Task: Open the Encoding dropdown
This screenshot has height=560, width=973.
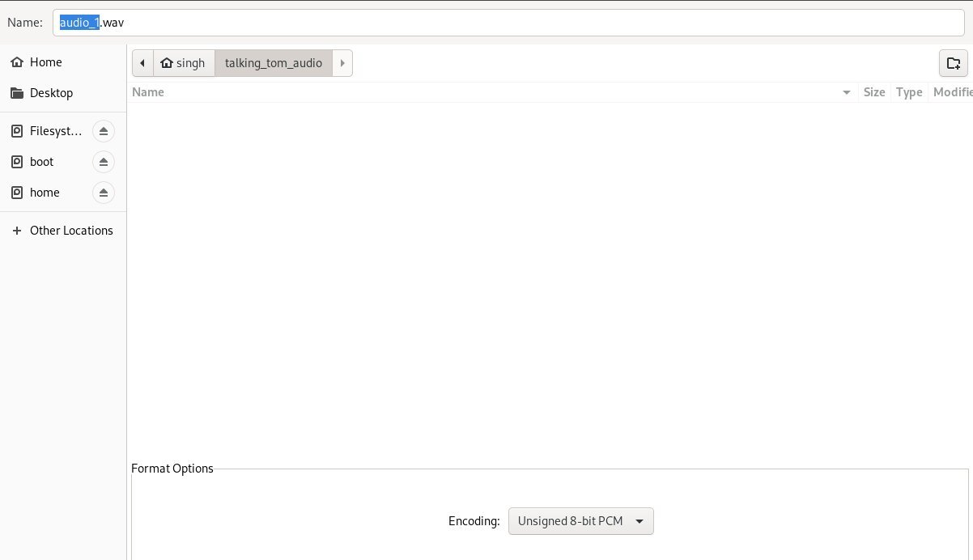Action: (580, 521)
